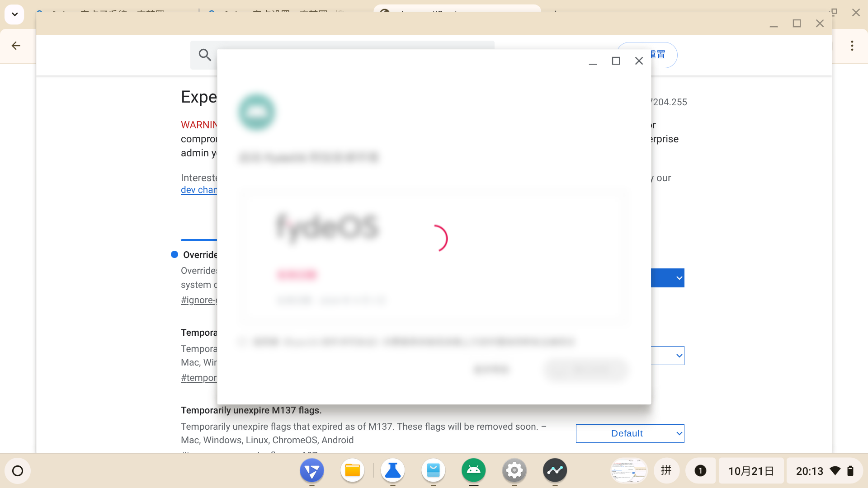Viewport: 868px width, 488px height.
Task: Click the #ignore flag anchor link
Action: pos(199,300)
